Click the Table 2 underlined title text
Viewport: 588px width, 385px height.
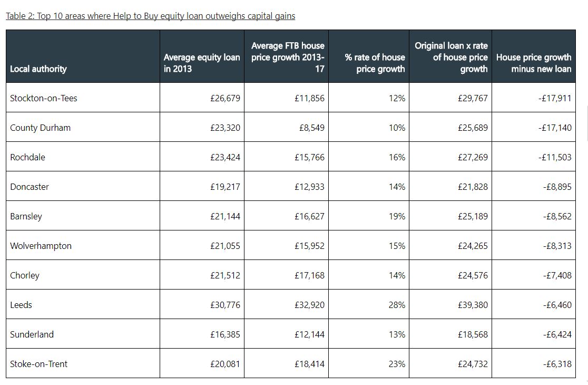click(150, 16)
